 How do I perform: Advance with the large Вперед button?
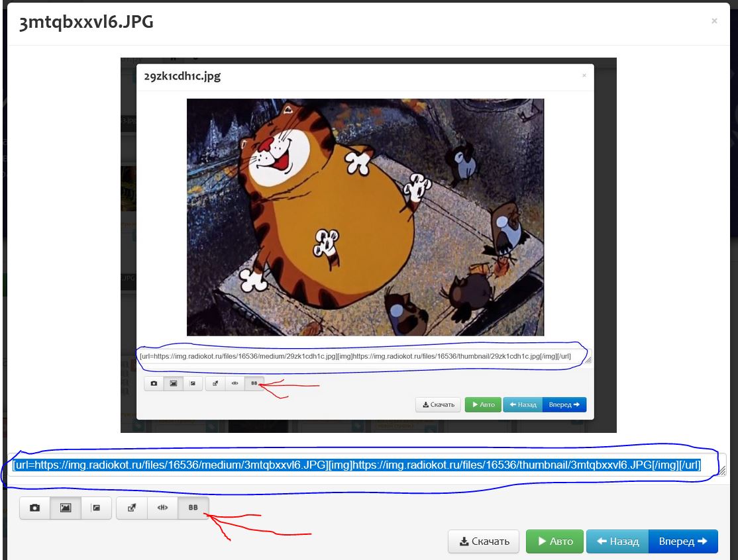[683, 541]
